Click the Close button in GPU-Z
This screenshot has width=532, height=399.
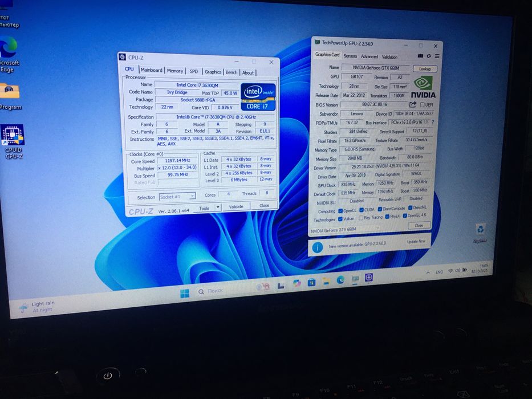[x=419, y=225]
